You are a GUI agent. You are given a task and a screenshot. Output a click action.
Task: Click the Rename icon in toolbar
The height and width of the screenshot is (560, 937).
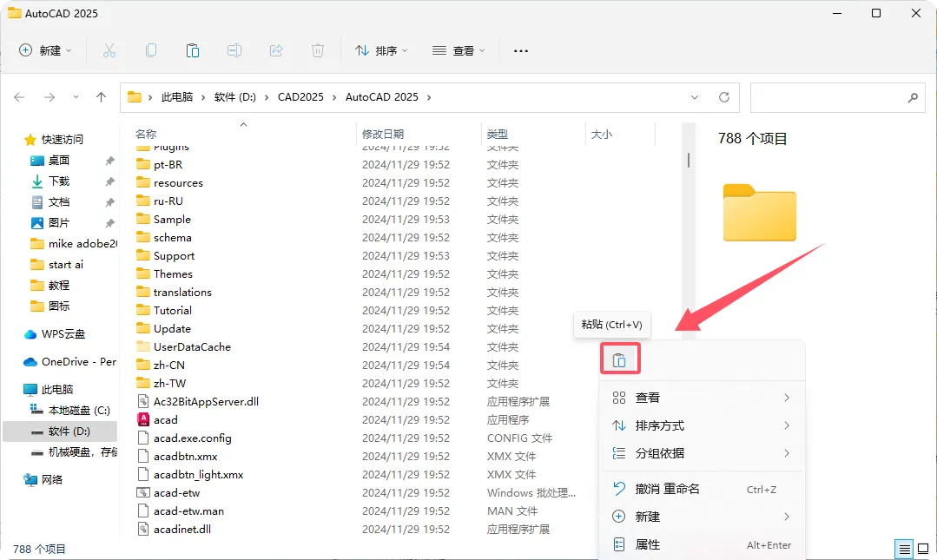234,51
